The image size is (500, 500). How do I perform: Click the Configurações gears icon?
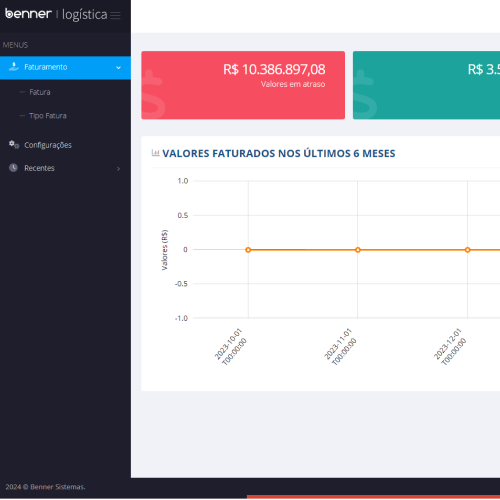pos(14,145)
